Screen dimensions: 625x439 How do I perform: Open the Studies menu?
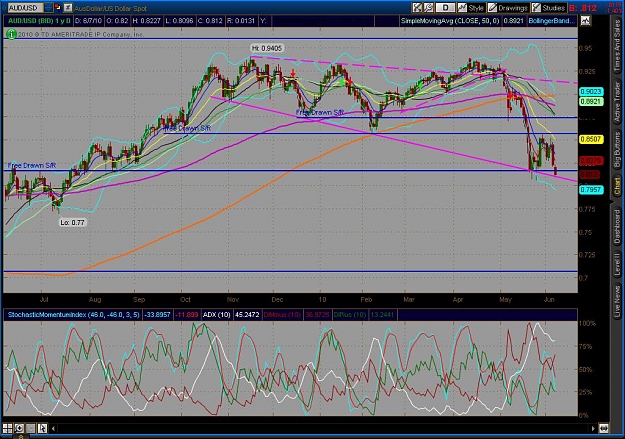click(549, 8)
